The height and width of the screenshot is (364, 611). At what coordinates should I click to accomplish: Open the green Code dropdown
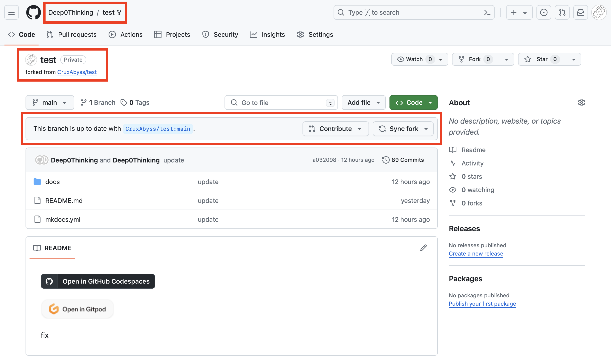(x=413, y=102)
